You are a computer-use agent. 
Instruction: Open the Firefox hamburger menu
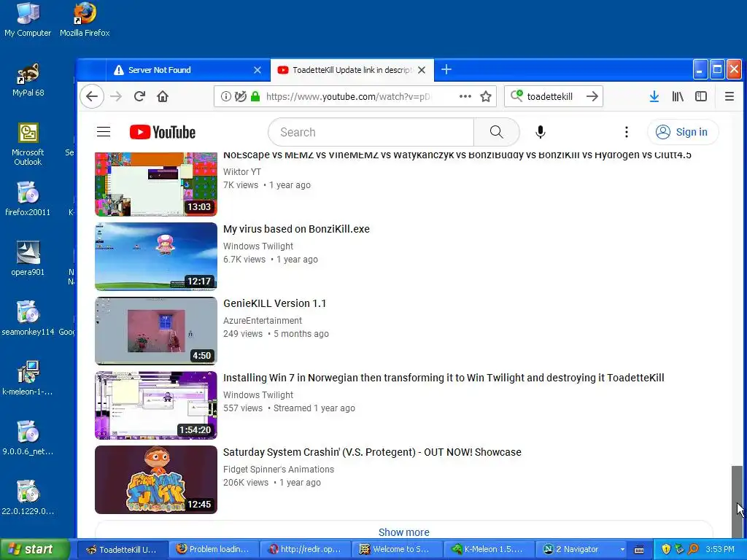729,97
